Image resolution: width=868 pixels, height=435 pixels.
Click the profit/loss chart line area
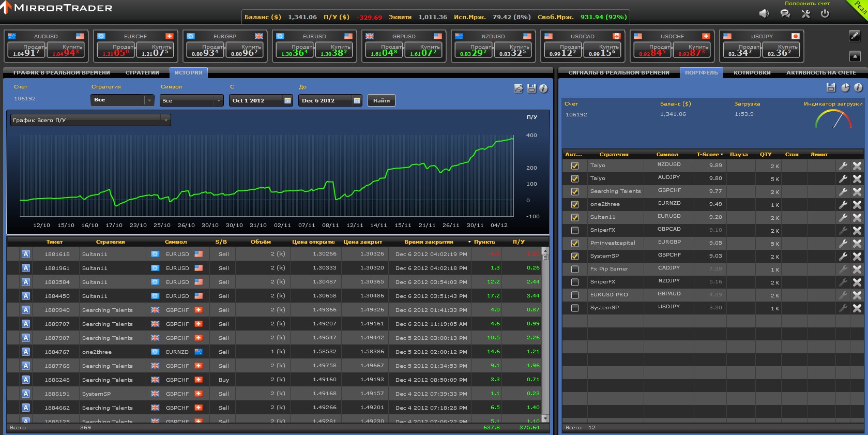coord(267,175)
